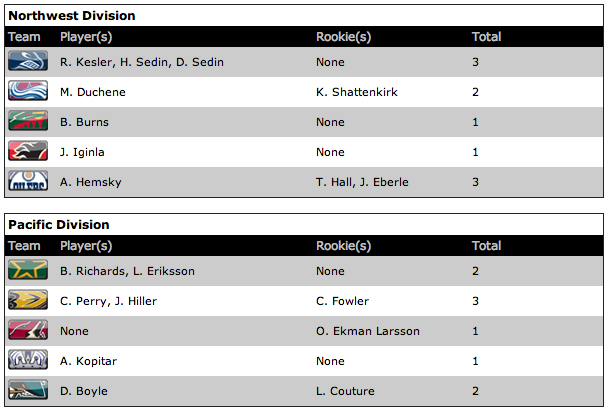Click the Northwest Division heading
This screenshot has height=412, width=608.
click(x=72, y=16)
